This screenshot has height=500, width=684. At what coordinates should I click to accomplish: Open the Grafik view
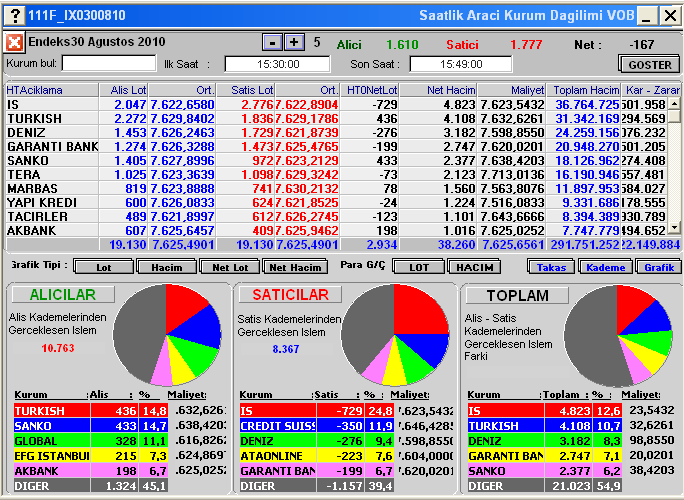click(659, 267)
